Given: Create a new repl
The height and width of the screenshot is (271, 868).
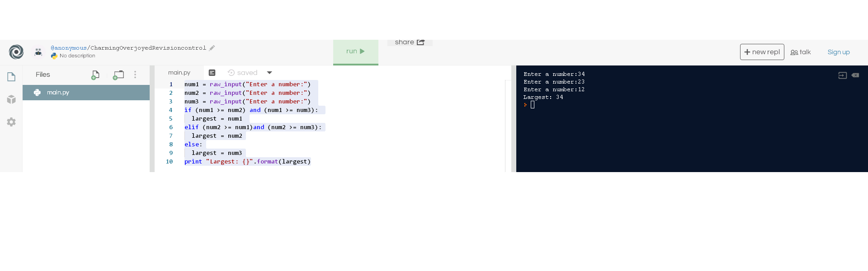Looking at the screenshot, I should [762, 52].
